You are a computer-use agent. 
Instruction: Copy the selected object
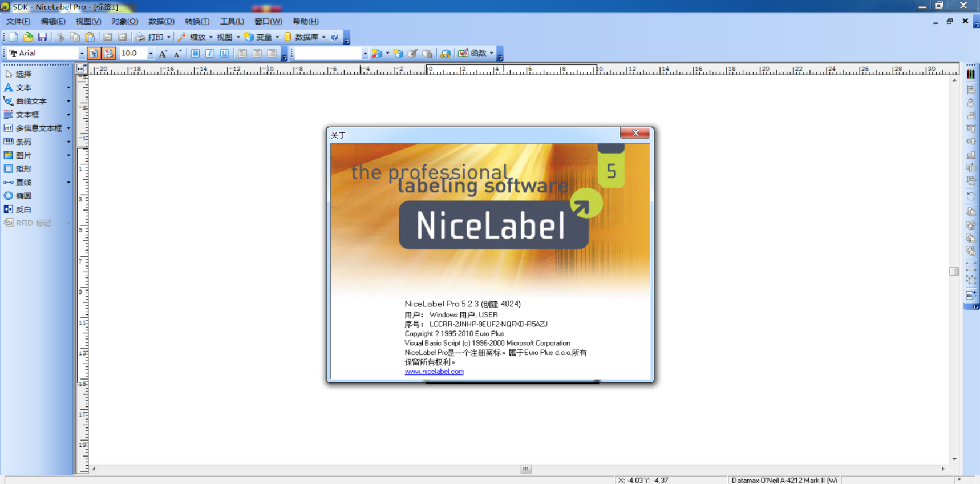(x=75, y=37)
